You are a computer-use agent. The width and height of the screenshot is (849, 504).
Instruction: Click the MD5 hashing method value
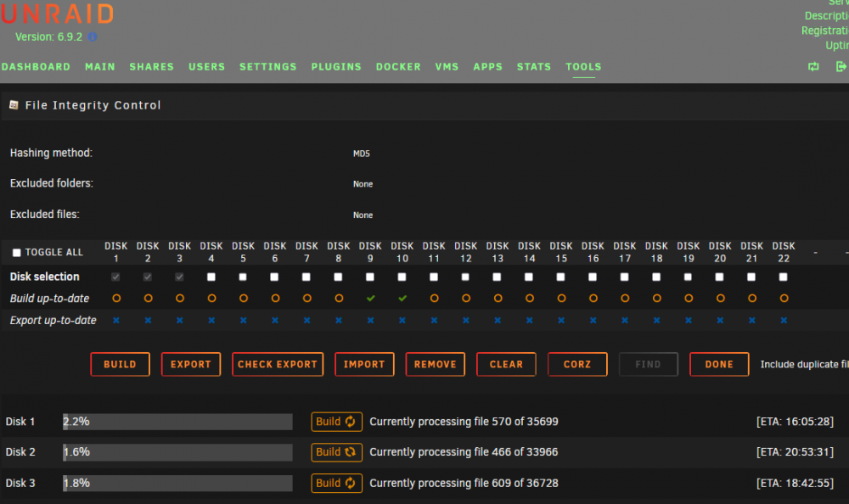[x=361, y=154]
